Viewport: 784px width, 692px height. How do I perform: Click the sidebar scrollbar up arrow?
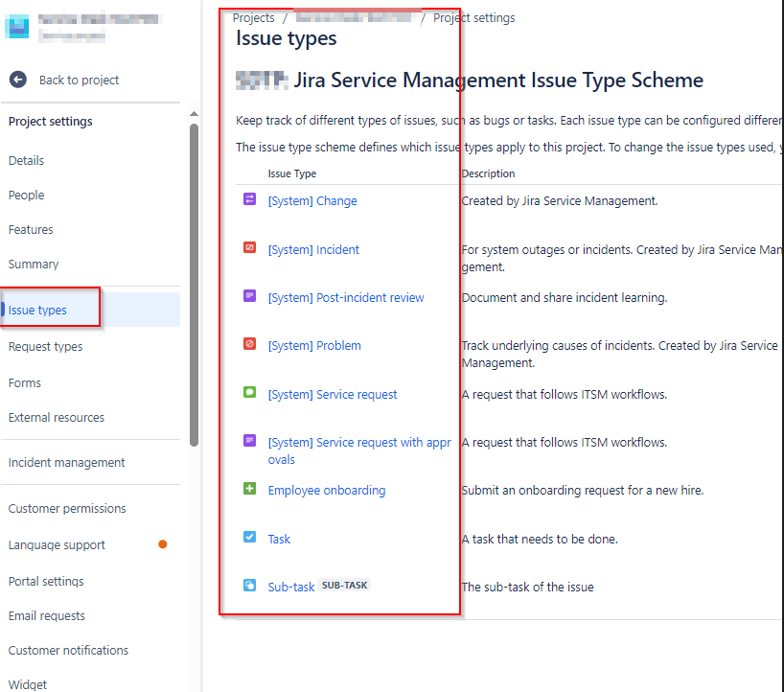point(194,114)
